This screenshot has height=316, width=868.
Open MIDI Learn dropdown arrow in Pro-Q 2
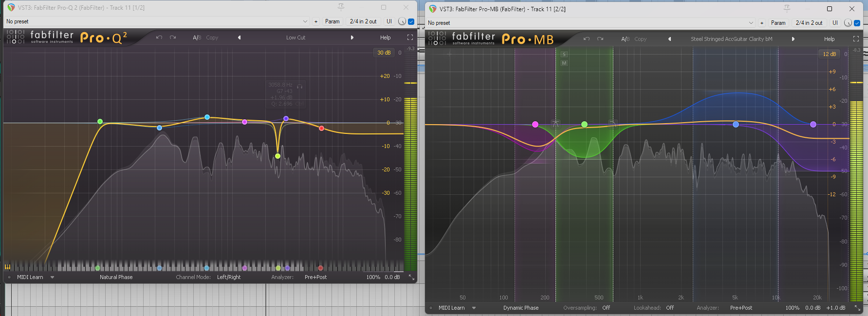[x=52, y=277]
